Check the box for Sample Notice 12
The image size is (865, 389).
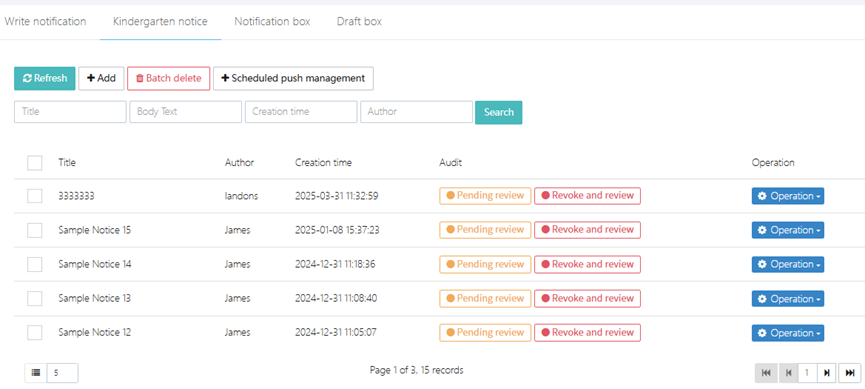point(35,333)
